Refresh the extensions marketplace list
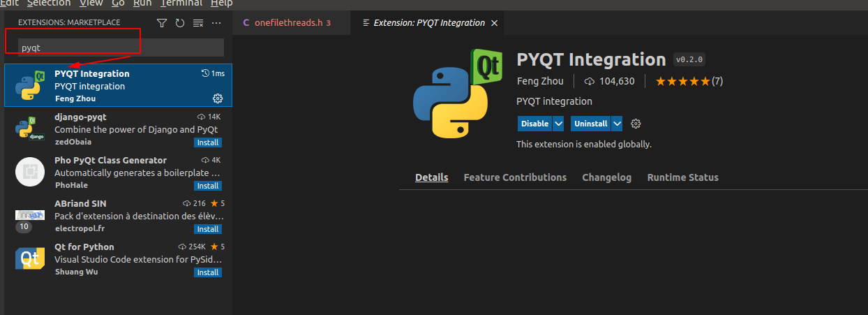The image size is (868, 315). coord(180,23)
